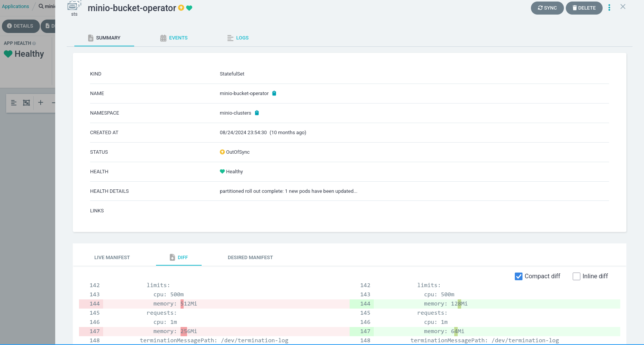Open the LOGS tab
Screen dimensions: 644x345
[x=238, y=38]
